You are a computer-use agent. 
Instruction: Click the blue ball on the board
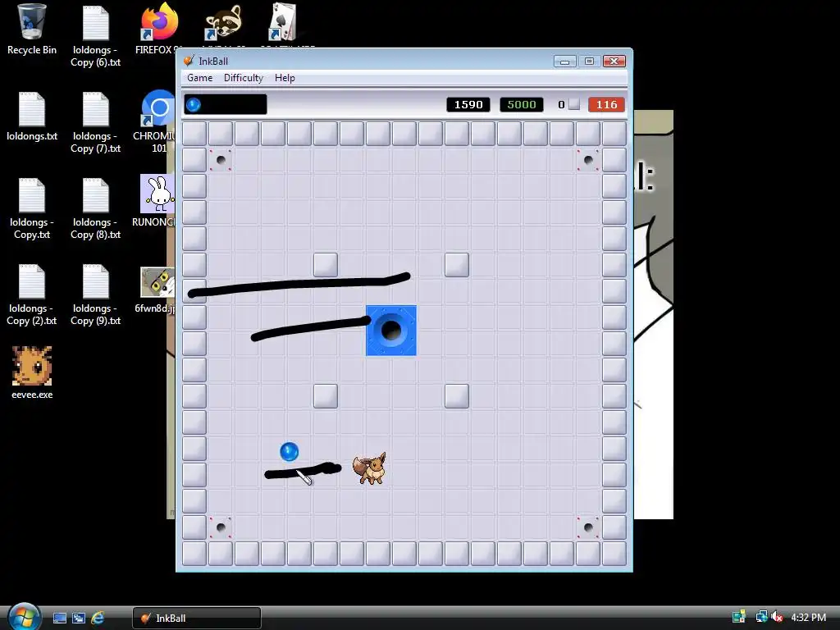click(290, 452)
